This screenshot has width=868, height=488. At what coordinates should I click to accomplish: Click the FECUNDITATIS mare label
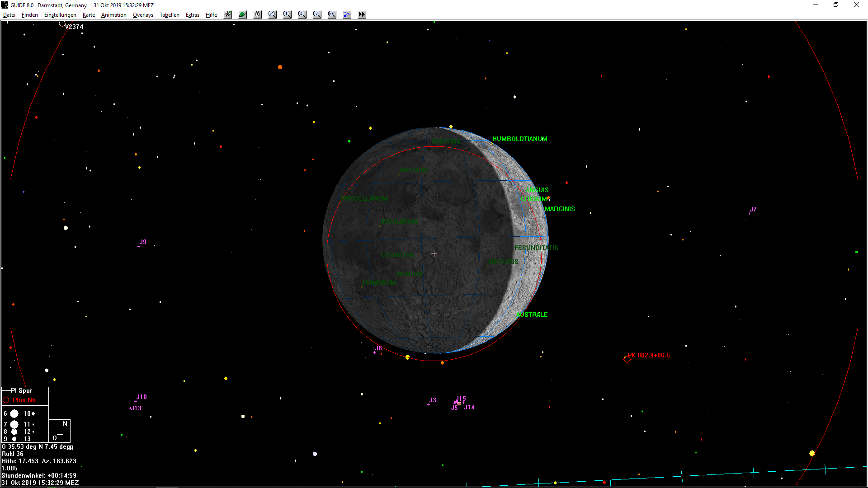[536, 248]
